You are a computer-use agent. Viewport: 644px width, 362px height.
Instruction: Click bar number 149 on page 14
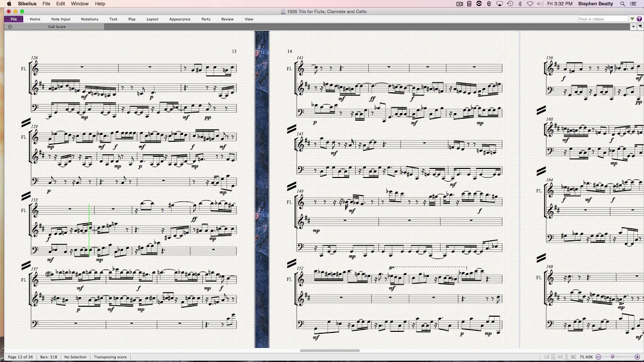[300, 191]
